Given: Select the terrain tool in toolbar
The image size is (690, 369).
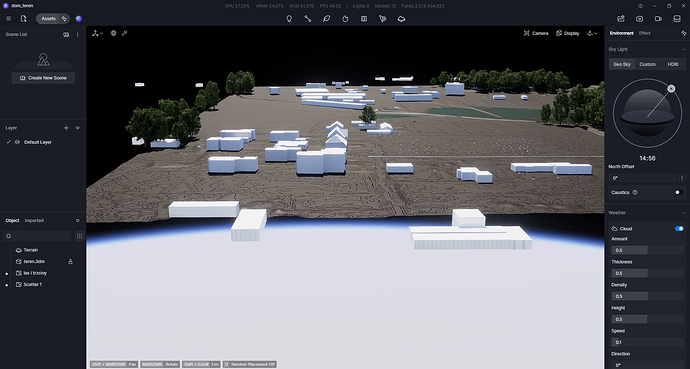Looking at the screenshot, I should pyautogui.click(x=401, y=19).
